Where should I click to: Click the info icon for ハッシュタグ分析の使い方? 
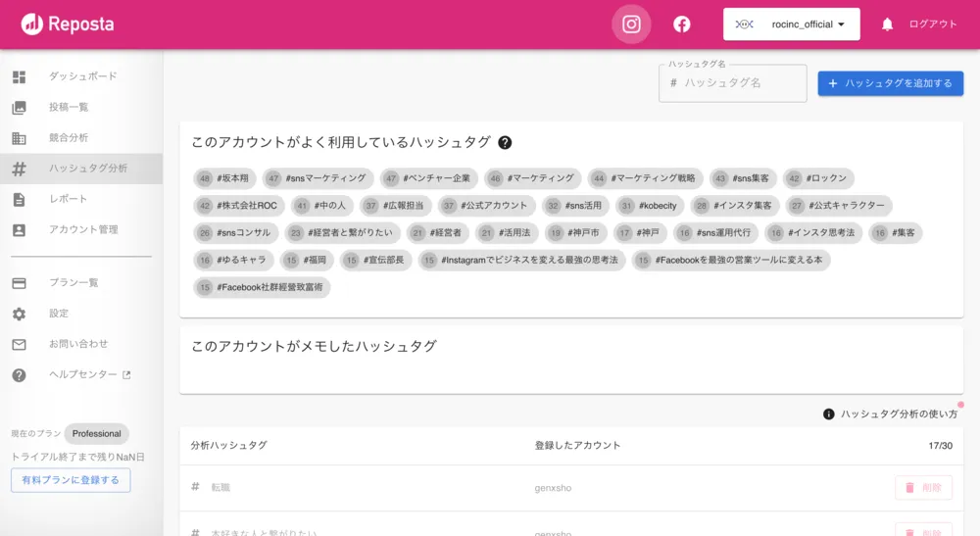coord(829,414)
